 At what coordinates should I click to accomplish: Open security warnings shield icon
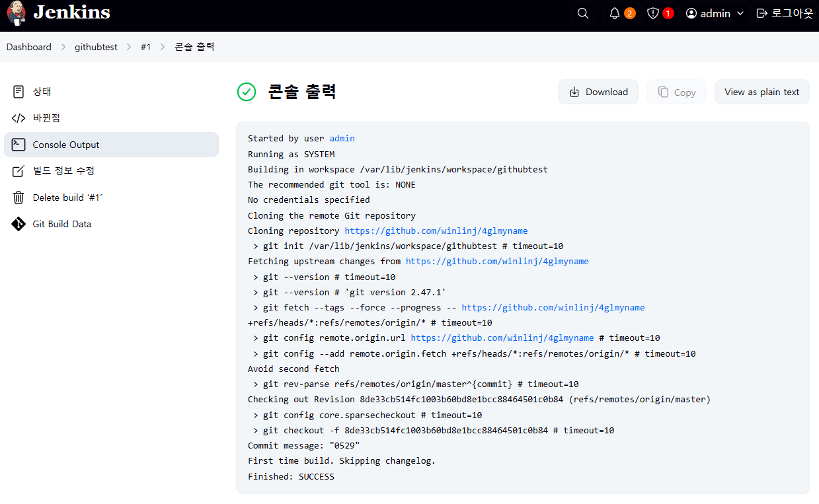(x=653, y=13)
